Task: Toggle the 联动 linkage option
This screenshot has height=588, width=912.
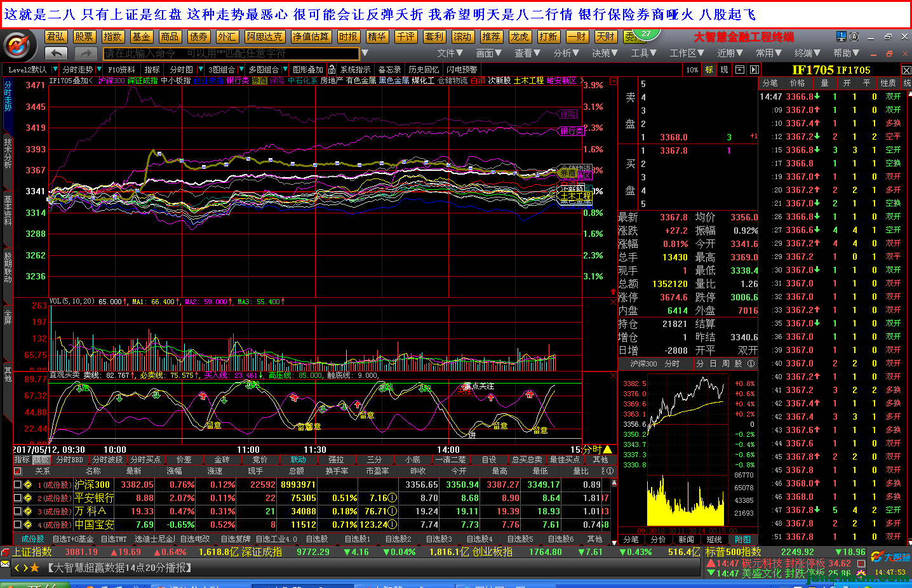Action: [x=298, y=460]
